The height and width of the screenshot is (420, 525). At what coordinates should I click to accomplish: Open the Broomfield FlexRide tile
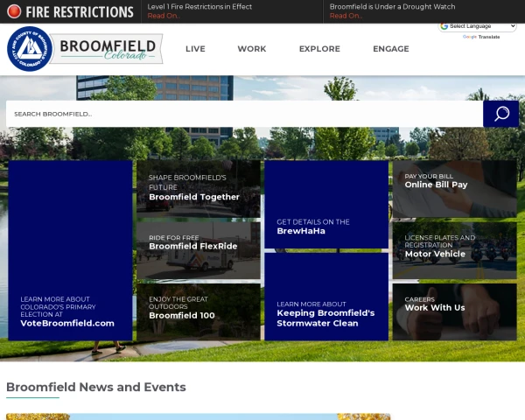coord(199,250)
